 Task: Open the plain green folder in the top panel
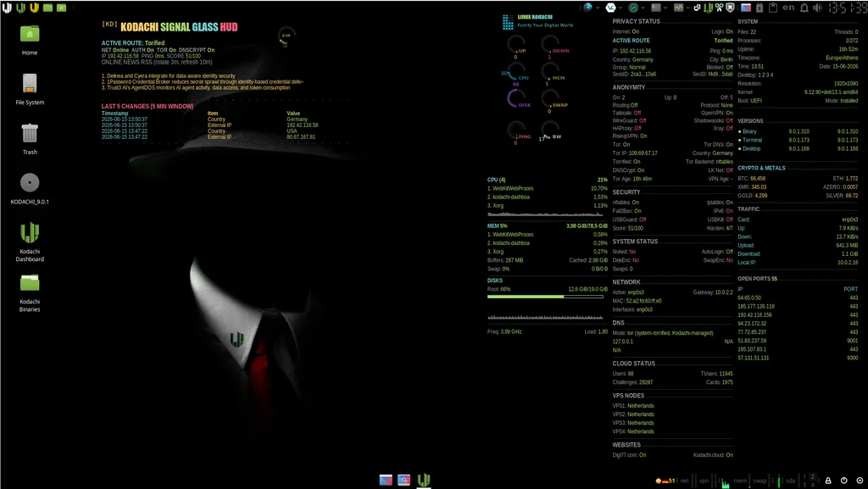click(x=48, y=8)
